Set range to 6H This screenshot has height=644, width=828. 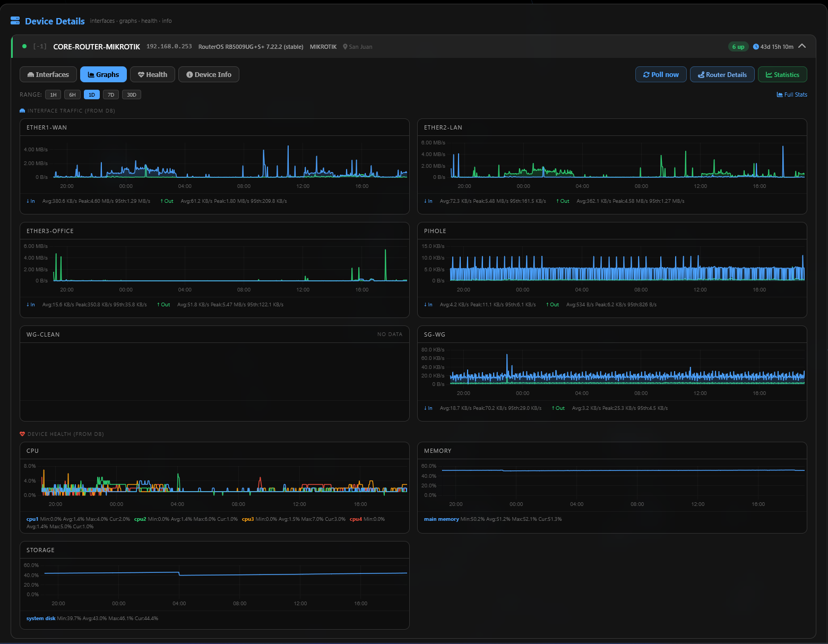(x=72, y=95)
